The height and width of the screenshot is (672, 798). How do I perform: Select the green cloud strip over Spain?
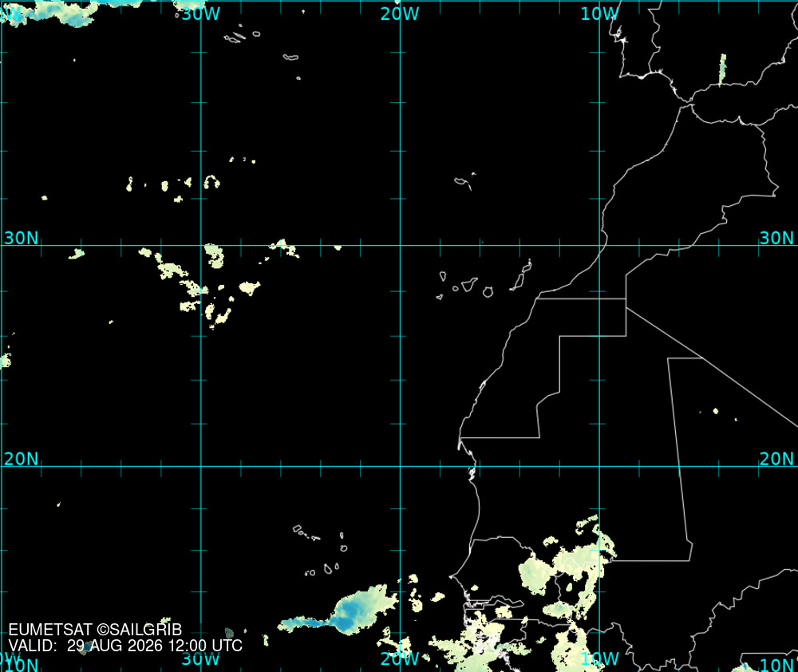point(722,69)
